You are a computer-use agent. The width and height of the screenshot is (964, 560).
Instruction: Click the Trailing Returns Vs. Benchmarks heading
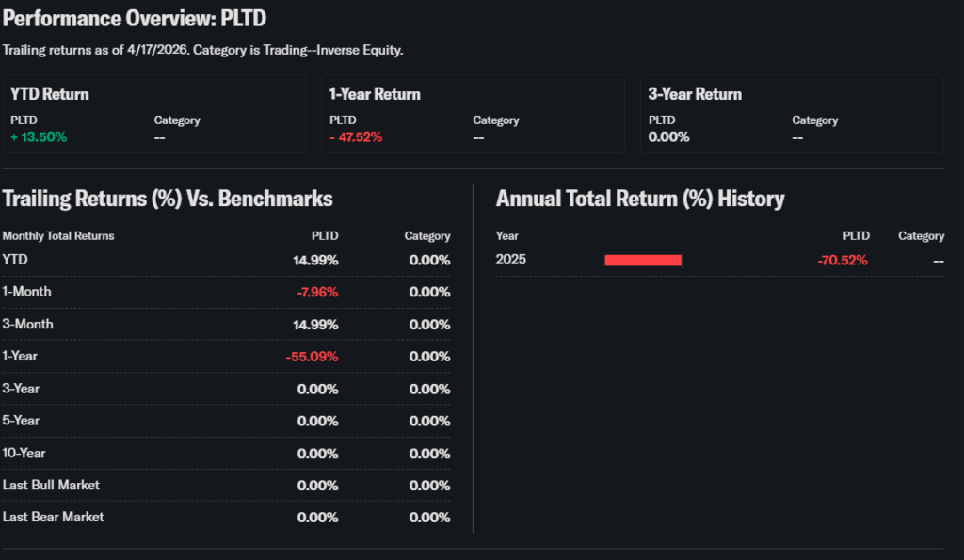[168, 199]
